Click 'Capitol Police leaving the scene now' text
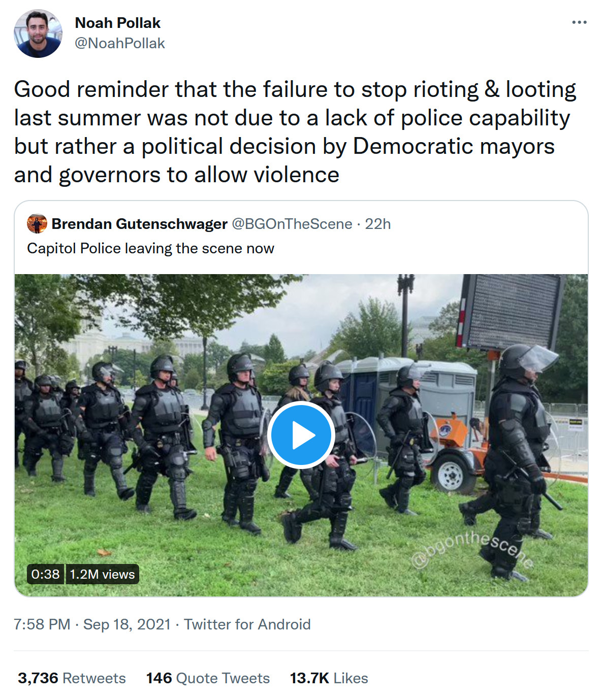The width and height of the screenshot is (603, 700). click(150, 248)
